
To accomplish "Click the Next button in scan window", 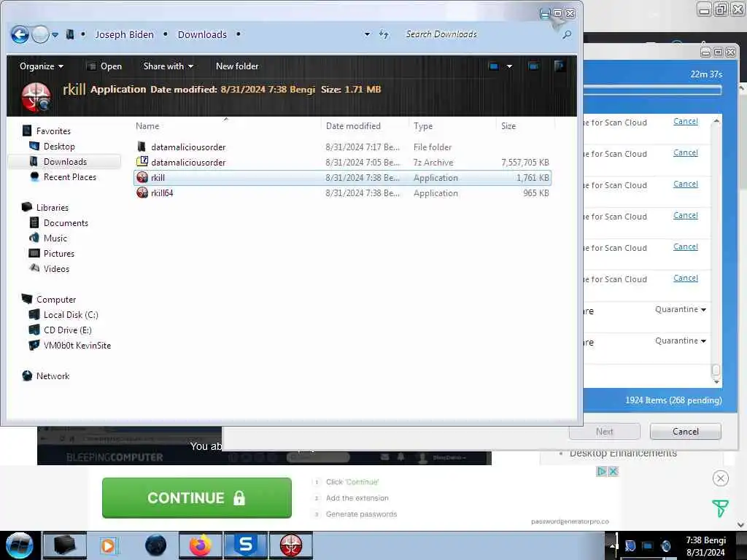I will (605, 432).
